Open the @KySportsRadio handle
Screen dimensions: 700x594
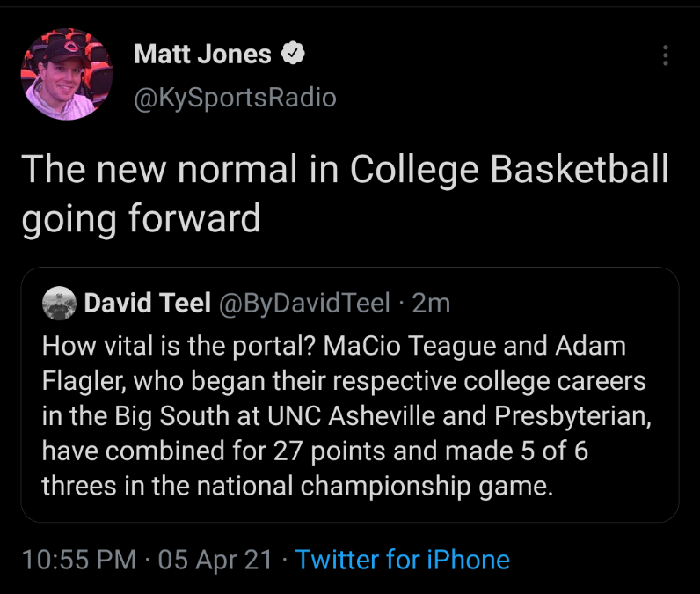[235, 97]
